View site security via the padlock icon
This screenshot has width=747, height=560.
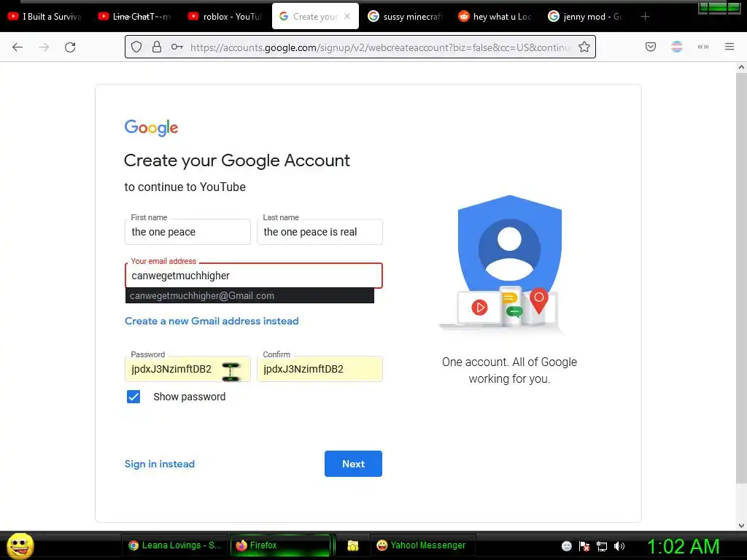157,47
